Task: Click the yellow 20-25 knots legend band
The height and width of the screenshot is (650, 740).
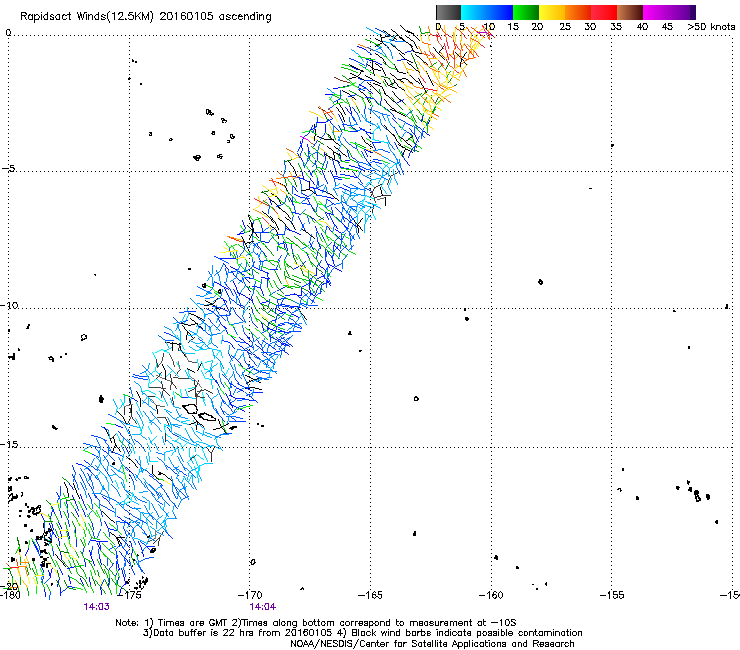Action: point(552,12)
